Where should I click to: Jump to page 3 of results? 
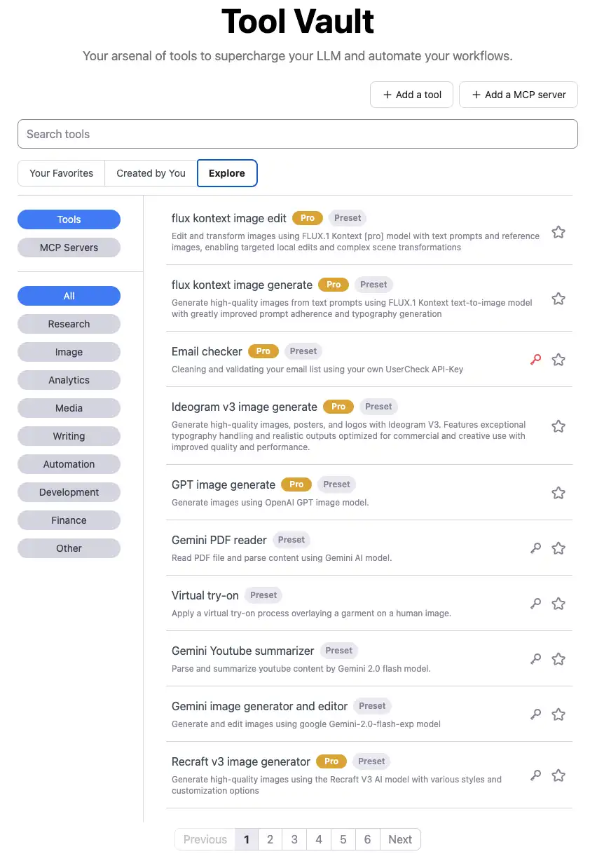point(294,839)
